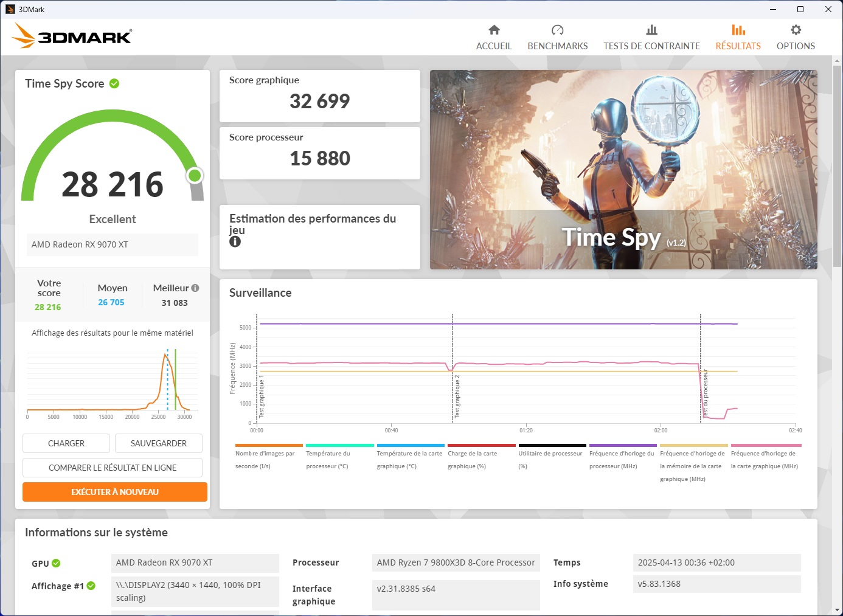This screenshot has height=616, width=843.
Task: Click the Test du processeur marker line
Action: 701,368
